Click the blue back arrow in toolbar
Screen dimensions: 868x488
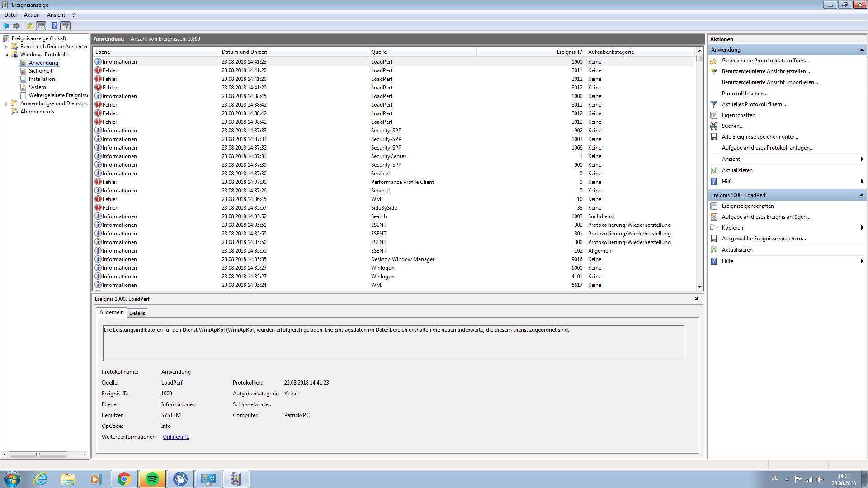(6, 26)
